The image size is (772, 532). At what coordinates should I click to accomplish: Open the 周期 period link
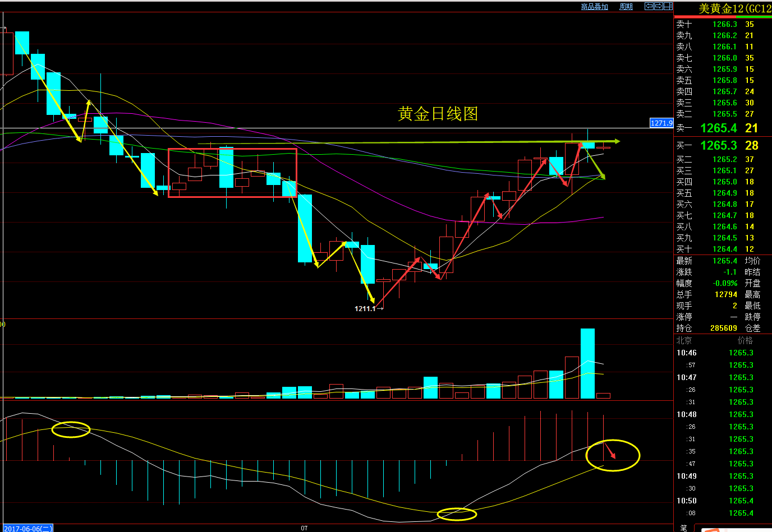pos(626,7)
